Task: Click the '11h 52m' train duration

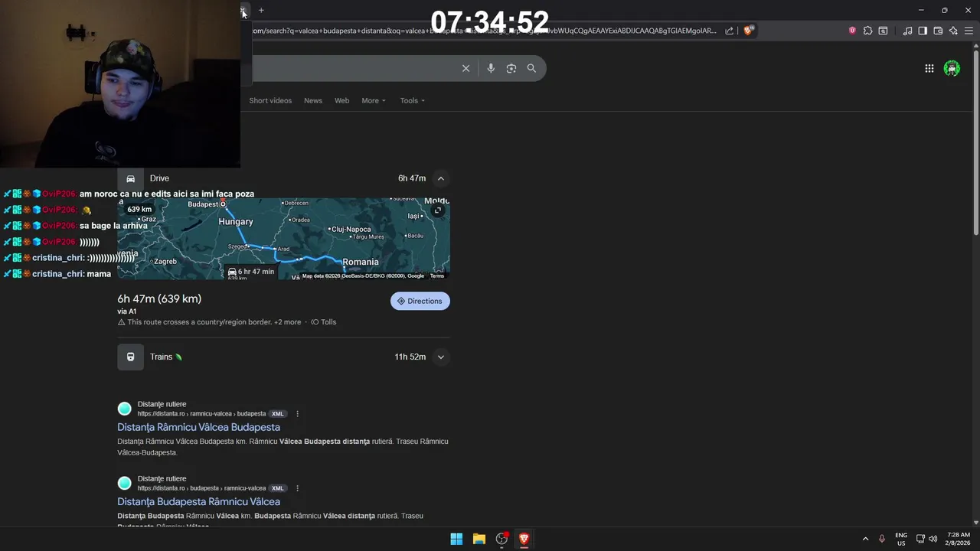Action: (410, 357)
